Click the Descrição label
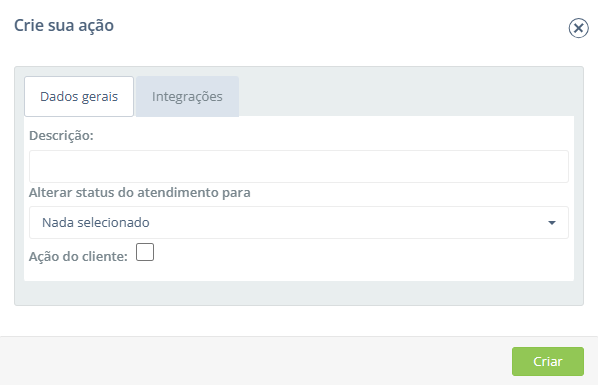 tap(61, 135)
